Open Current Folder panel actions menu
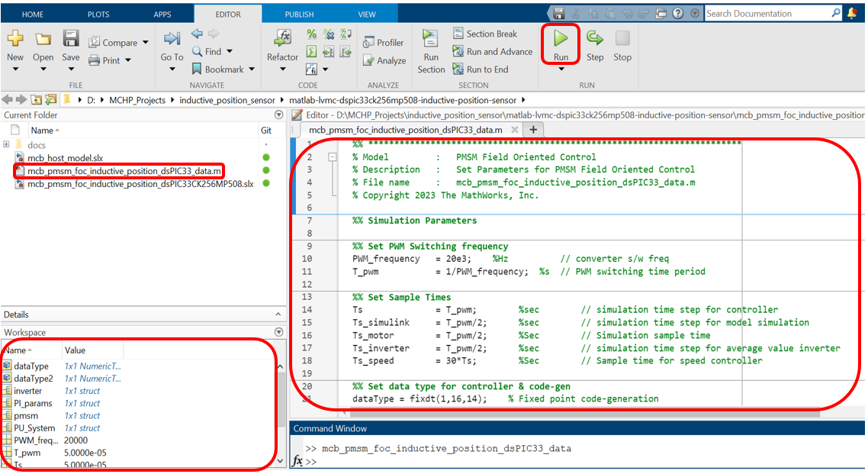 click(278, 114)
